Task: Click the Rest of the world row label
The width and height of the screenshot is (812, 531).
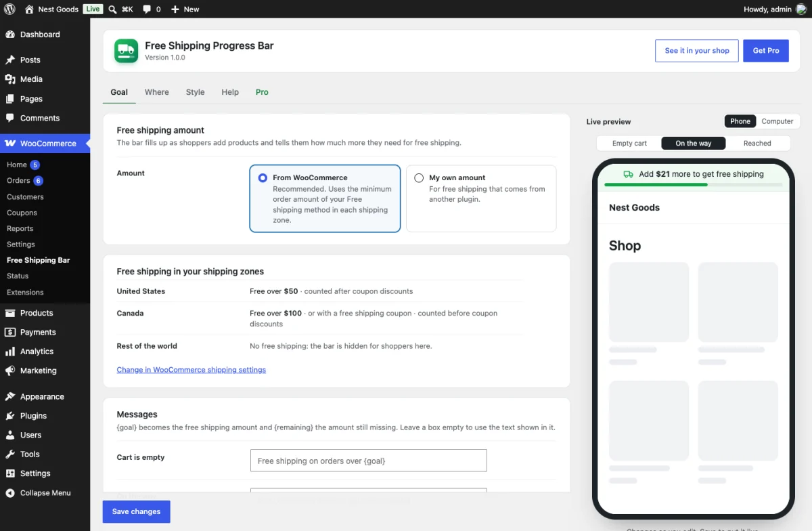Action: coord(147,346)
